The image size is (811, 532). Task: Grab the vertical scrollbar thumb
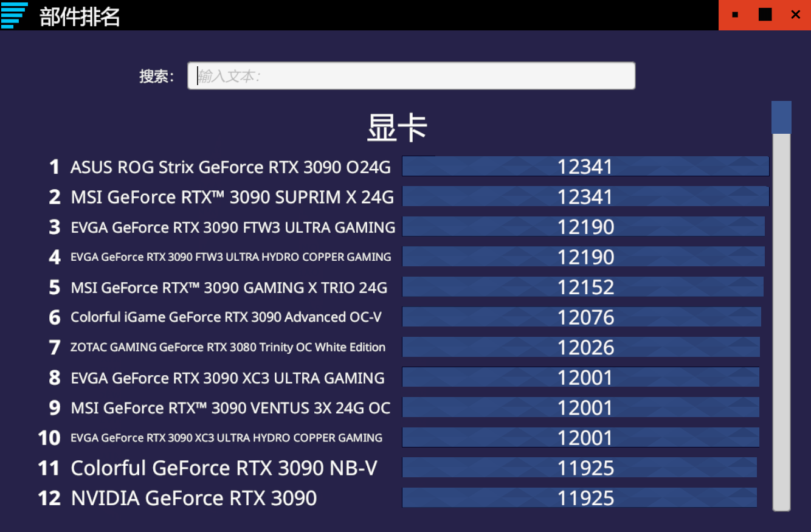point(781,117)
